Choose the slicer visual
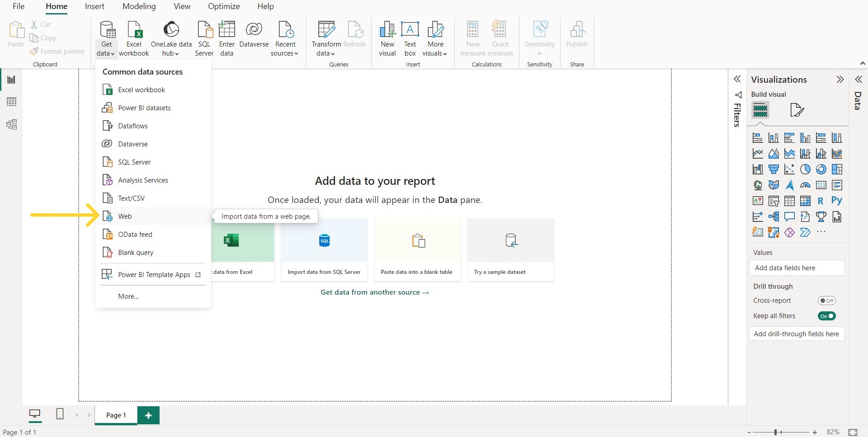 [x=774, y=201]
